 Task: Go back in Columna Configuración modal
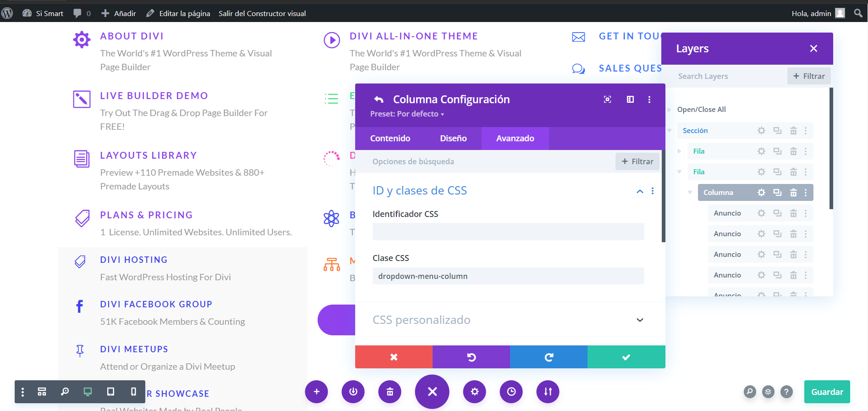[379, 100]
